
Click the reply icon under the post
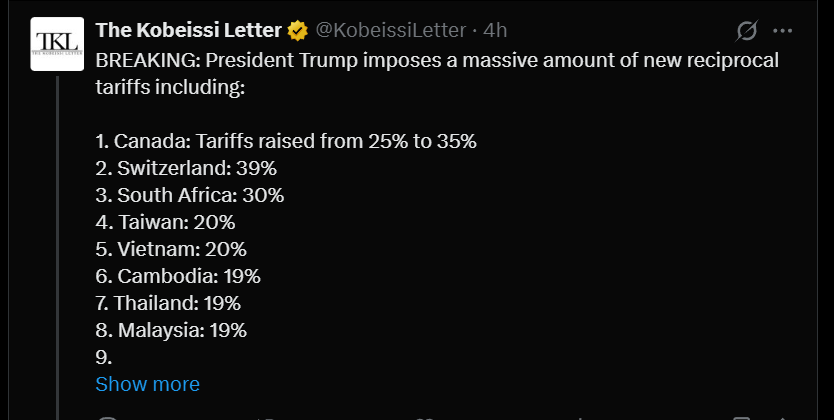108,418
